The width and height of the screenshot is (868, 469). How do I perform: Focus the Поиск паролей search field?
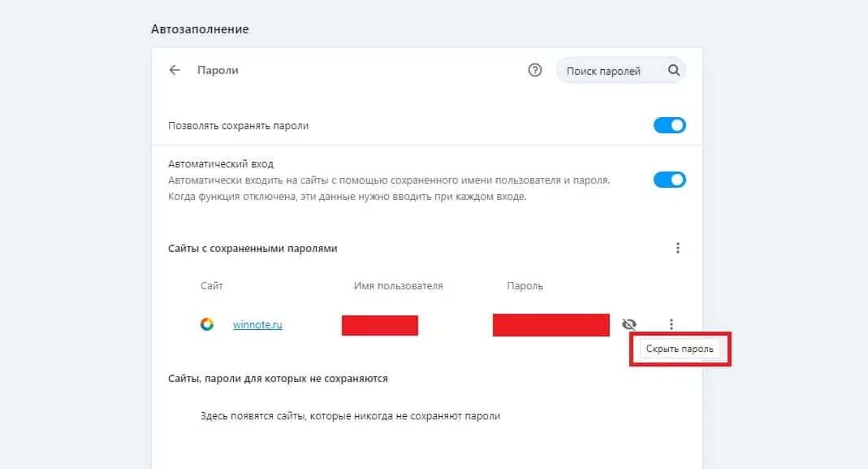[x=603, y=71]
